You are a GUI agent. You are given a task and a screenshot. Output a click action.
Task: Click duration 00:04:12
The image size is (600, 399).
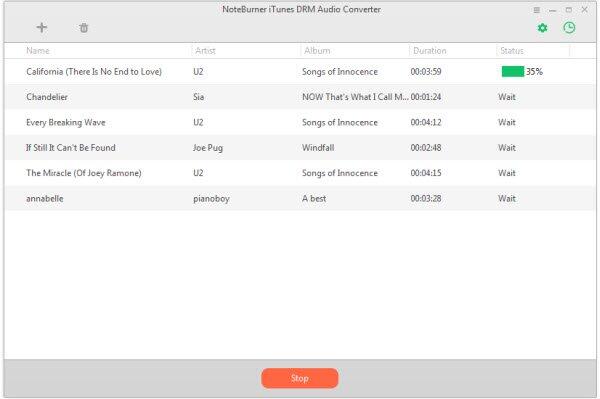[426, 122]
